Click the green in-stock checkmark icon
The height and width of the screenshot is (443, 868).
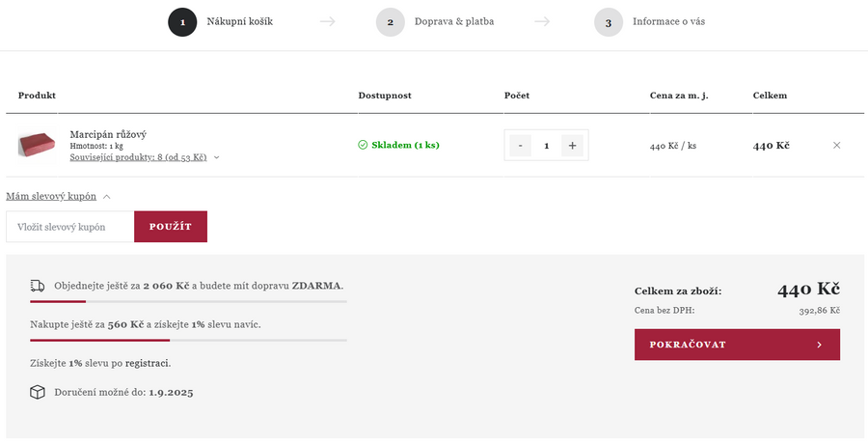(363, 146)
